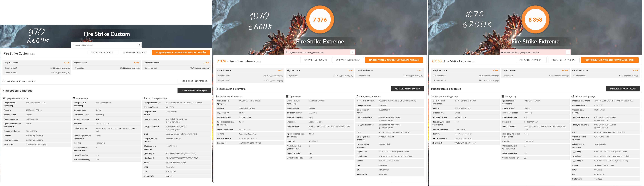This screenshot has height=186, width=644.
Task: Click general info icon in the 8 358 panel
Action: pos(572,97)
